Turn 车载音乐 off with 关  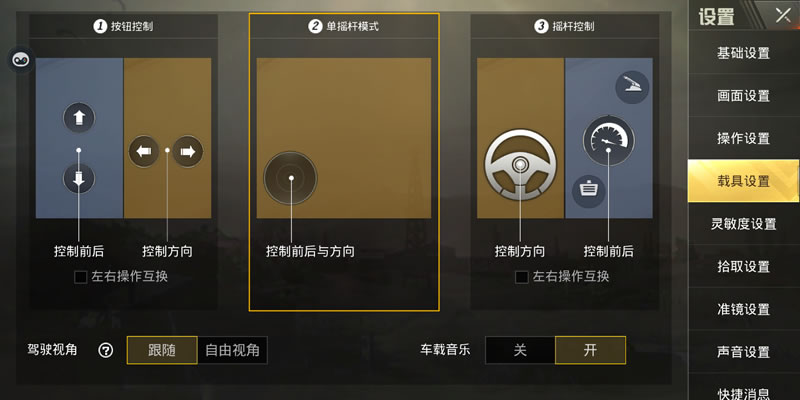(x=520, y=351)
